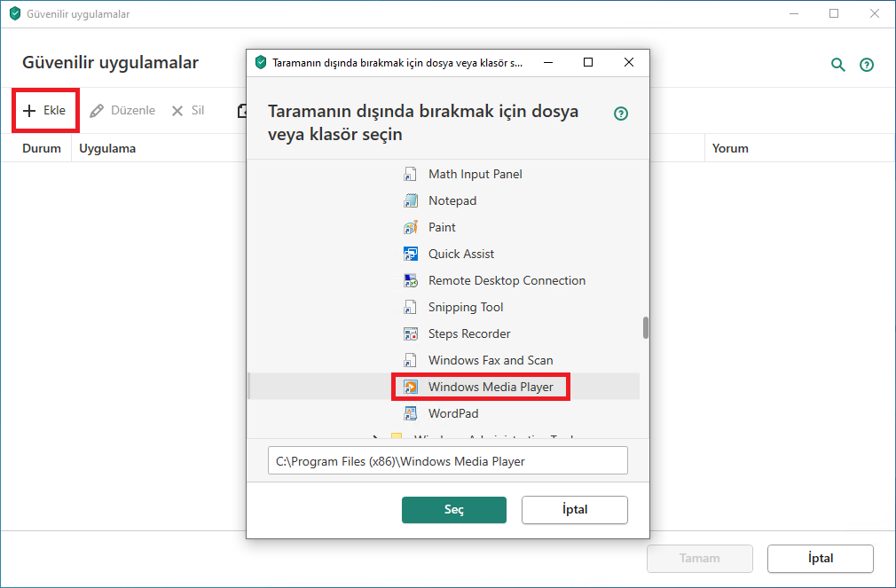Select the Paint entry

point(443,227)
